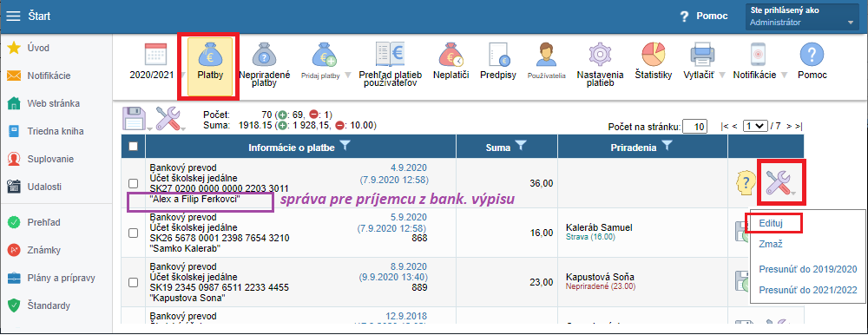Click the wrench tools icon above table

(x=168, y=118)
